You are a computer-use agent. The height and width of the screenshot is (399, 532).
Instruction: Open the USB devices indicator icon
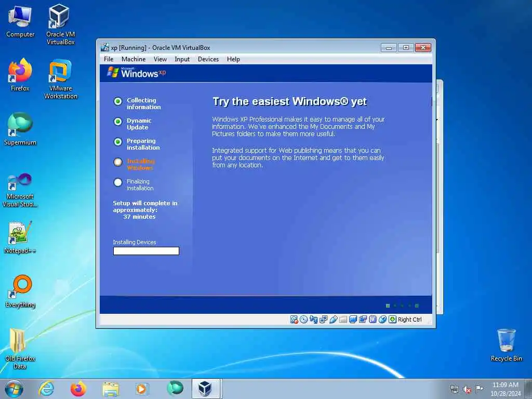[333, 320]
